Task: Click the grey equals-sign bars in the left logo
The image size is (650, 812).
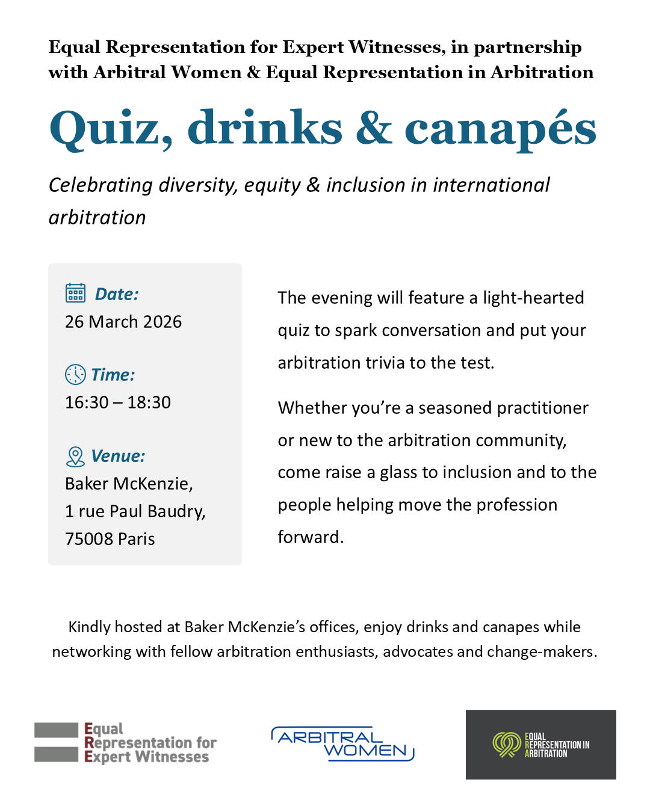Action: (56, 742)
